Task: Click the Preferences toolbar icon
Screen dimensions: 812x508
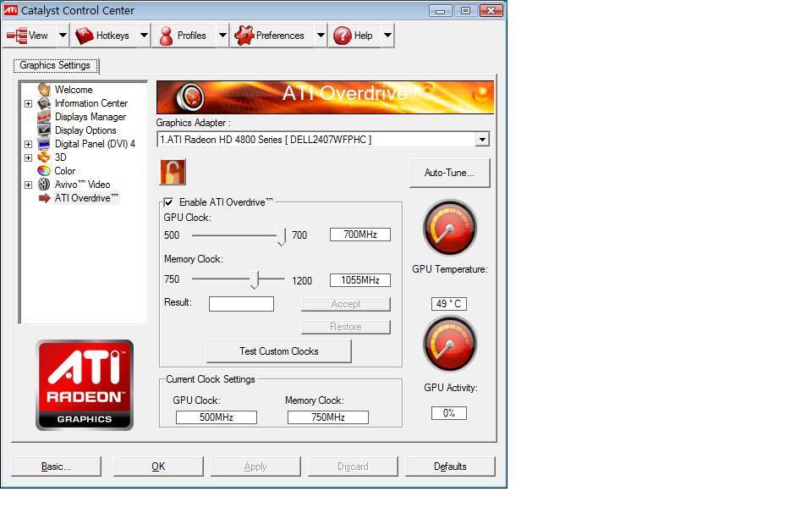Action: [244, 36]
